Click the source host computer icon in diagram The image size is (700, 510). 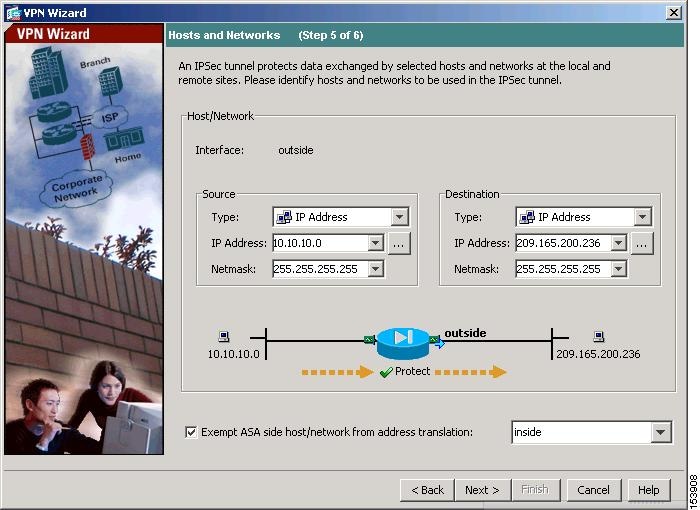tap(224, 336)
